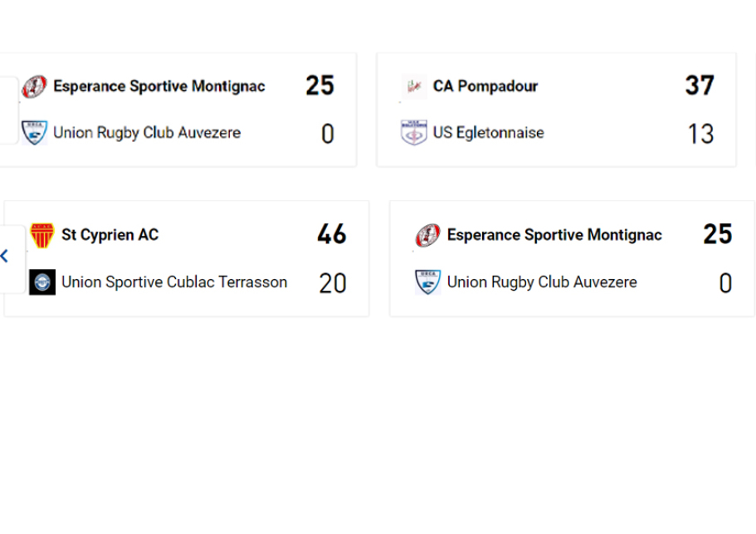Open Esperance Sportive Montignac name beside St Cyprien card

(x=554, y=235)
